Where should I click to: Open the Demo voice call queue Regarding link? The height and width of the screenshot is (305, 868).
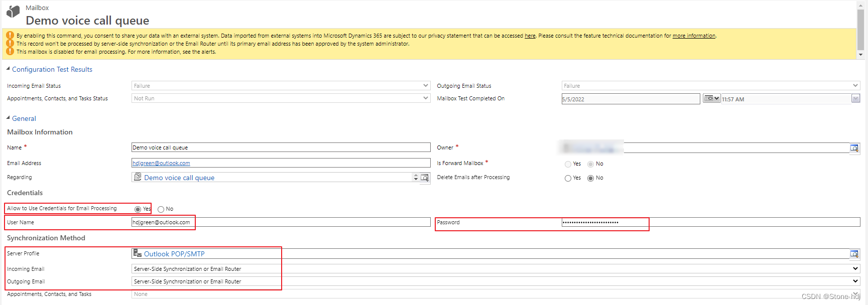(179, 178)
